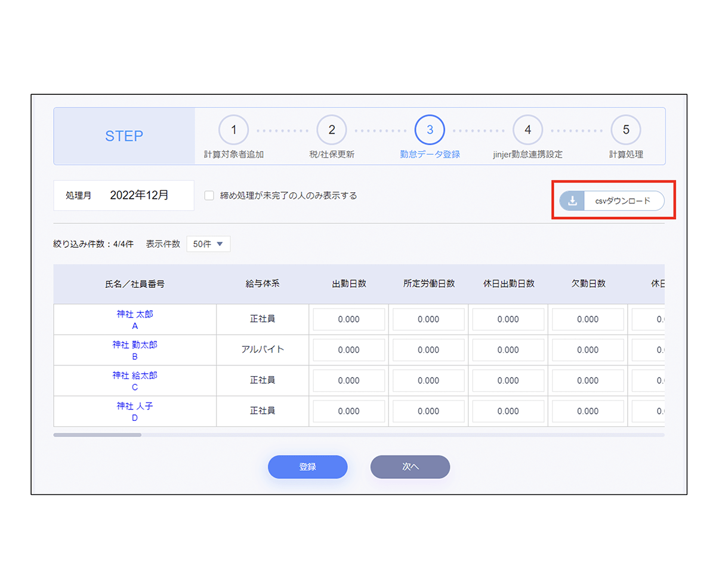Image resolution: width=716 pixels, height=588 pixels.
Task: Click the csvダウンロード button
Action: pos(622,201)
